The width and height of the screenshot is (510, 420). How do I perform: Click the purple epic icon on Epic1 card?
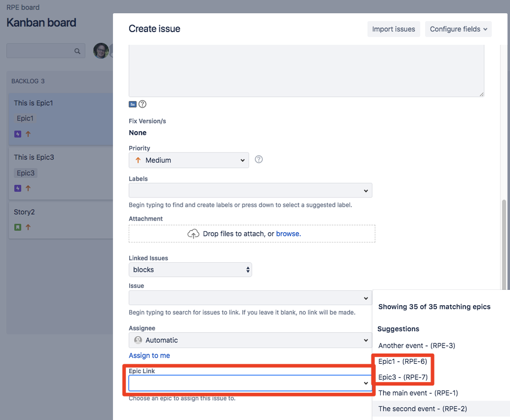pos(18,134)
